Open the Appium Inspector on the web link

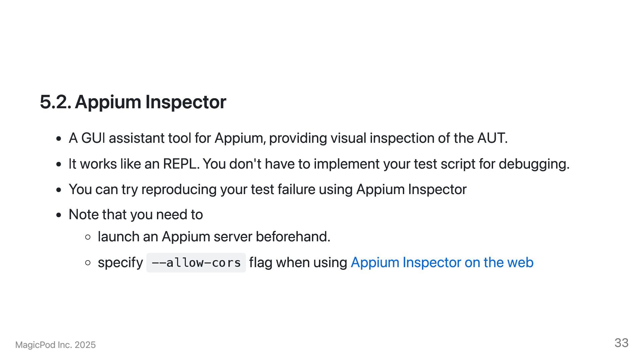[442, 262]
